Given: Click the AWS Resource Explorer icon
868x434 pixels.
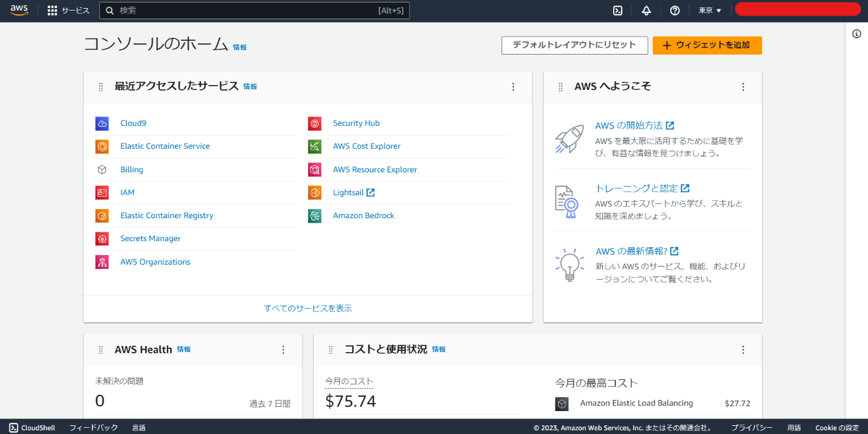Looking at the screenshot, I should point(315,170).
